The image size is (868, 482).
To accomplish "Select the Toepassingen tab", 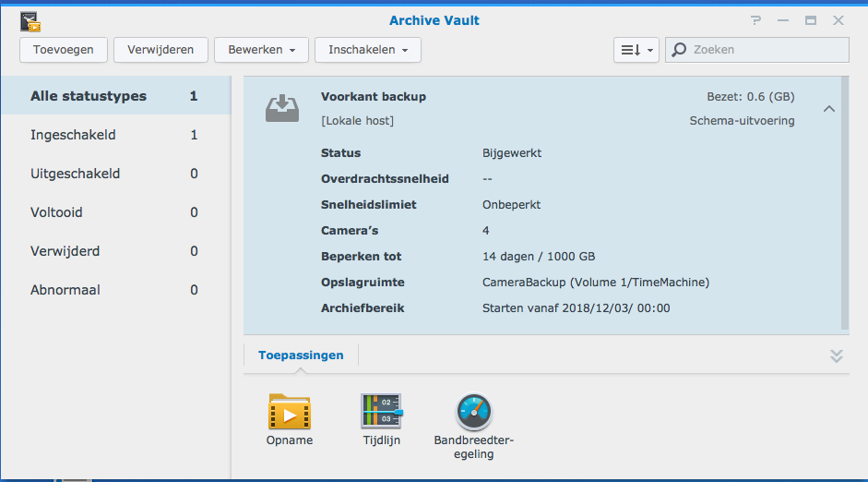I will click(x=301, y=355).
